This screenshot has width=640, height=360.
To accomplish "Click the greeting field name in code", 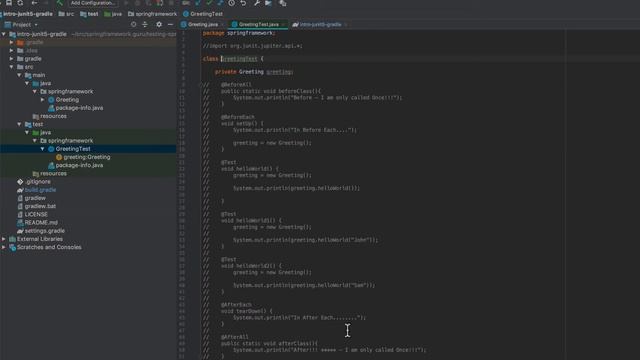I will pyautogui.click(x=278, y=72).
